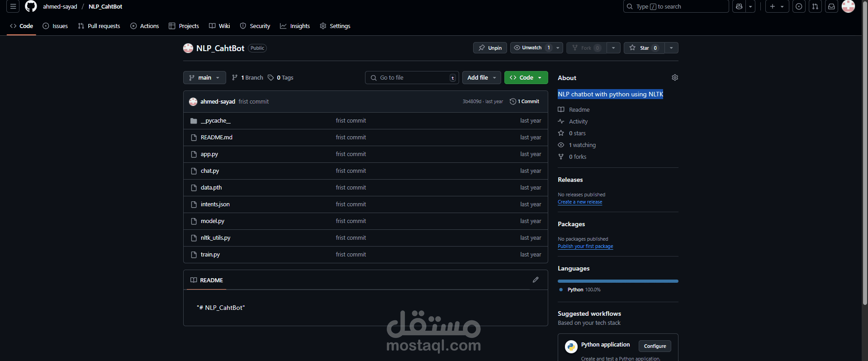
Task: Click the blue Languages progress bar
Action: click(x=618, y=281)
